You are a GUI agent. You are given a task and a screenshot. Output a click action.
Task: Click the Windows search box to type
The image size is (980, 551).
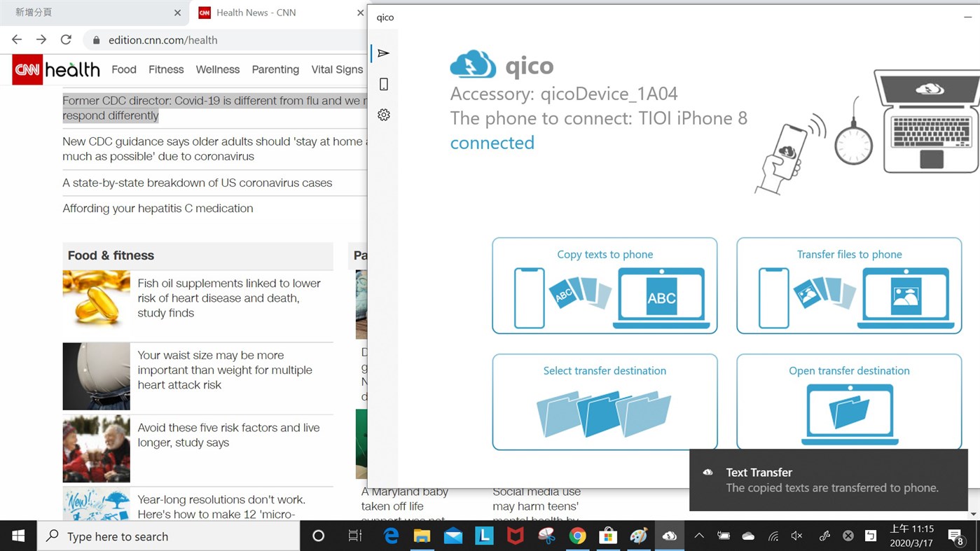tap(140, 536)
